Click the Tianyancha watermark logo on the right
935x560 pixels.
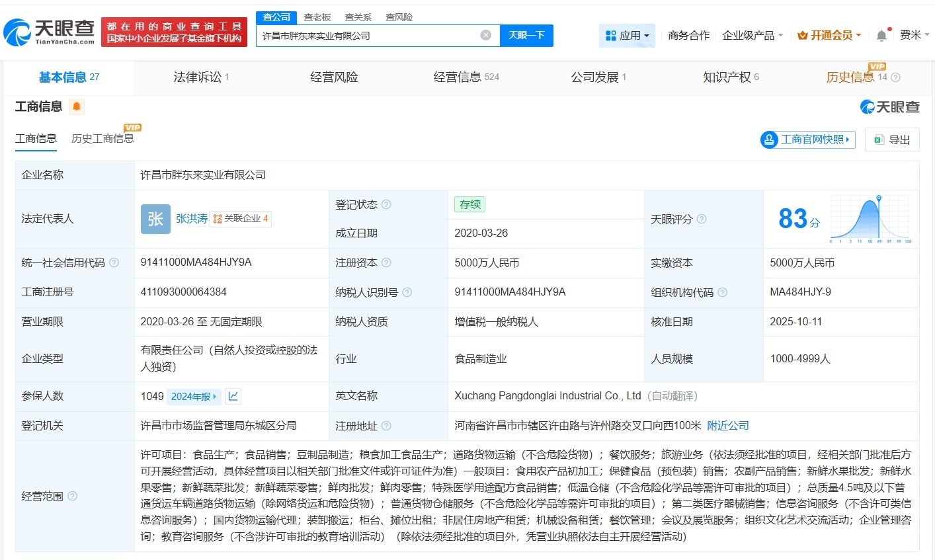click(x=889, y=106)
